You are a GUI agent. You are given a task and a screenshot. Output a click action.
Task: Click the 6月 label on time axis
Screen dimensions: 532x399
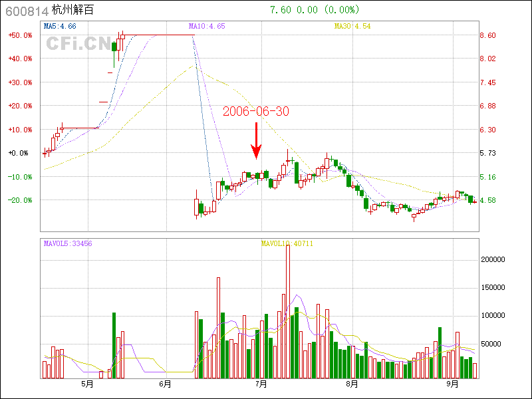point(166,384)
